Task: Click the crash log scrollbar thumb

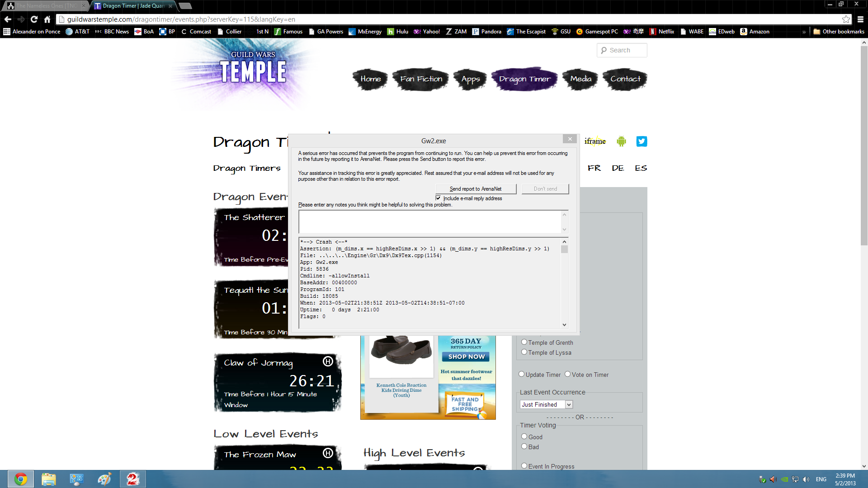Action: [x=564, y=249]
